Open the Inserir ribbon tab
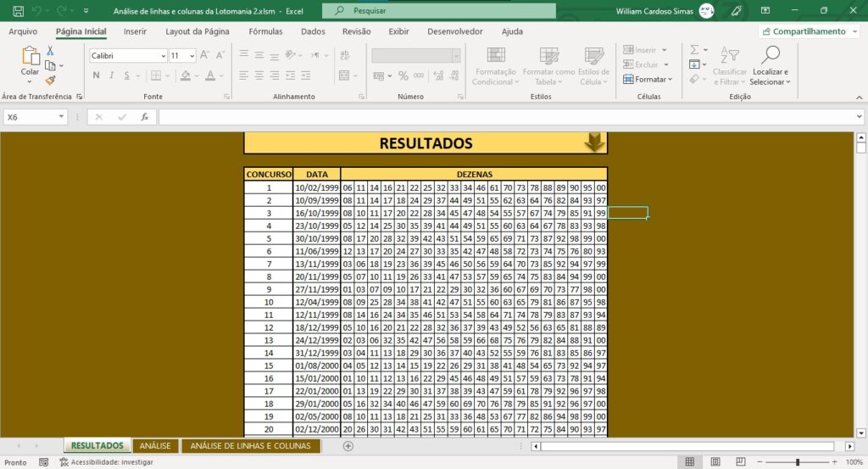Viewport: 868px width, 469px height. point(135,31)
